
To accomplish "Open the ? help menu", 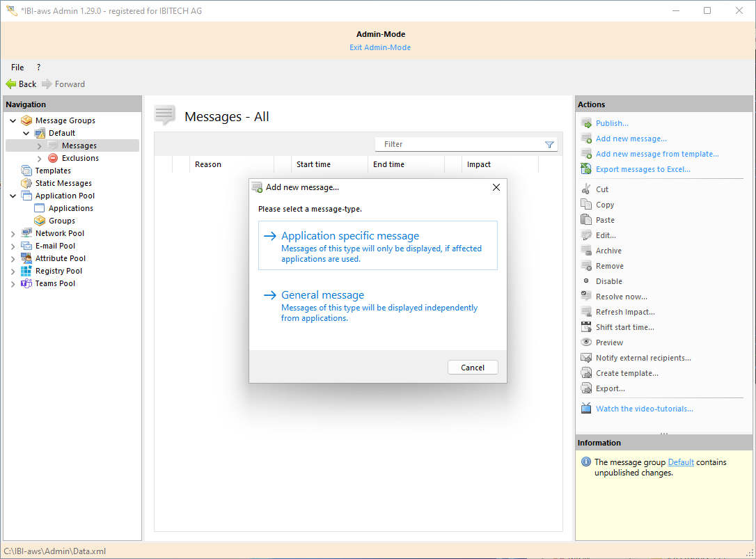I will click(38, 68).
